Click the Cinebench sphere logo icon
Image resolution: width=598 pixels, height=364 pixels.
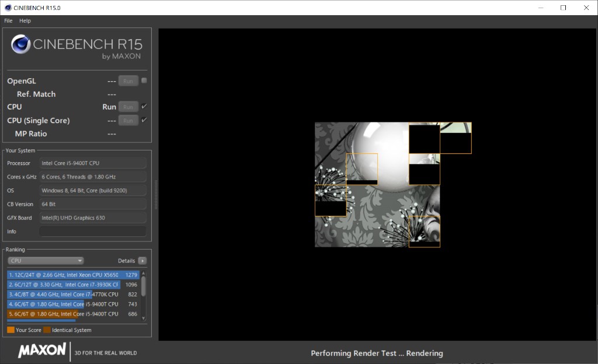(x=21, y=44)
